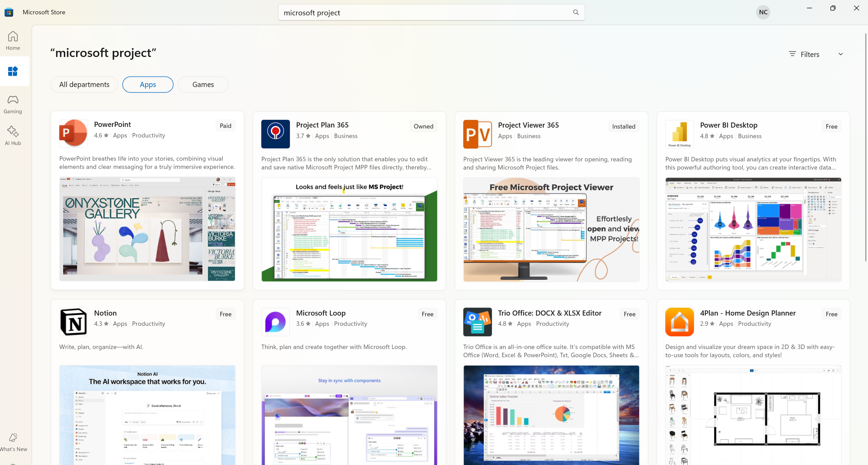Open the Project Plan 365 Gantt screenshot
Image resolution: width=868 pixels, height=465 pixels.
[x=349, y=230]
